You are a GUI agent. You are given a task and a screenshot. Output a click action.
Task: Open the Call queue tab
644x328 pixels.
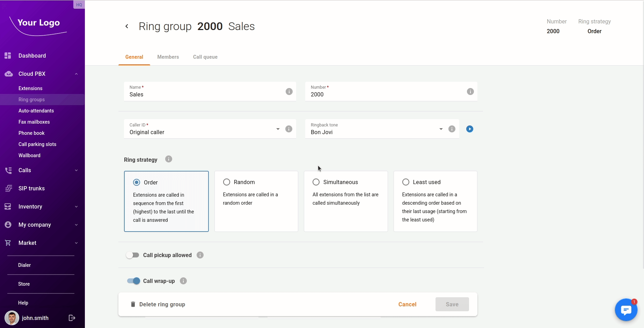pyautogui.click(x=205, y=57)
